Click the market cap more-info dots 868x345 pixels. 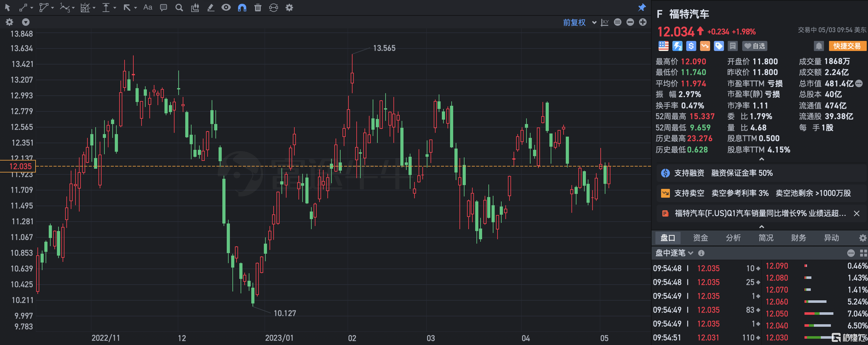click(859, 83)
